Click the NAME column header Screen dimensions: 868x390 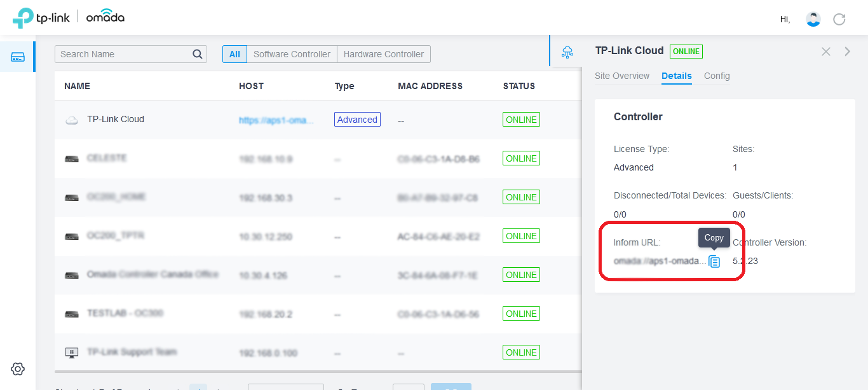pyautogui.click(x=78, y=86)
